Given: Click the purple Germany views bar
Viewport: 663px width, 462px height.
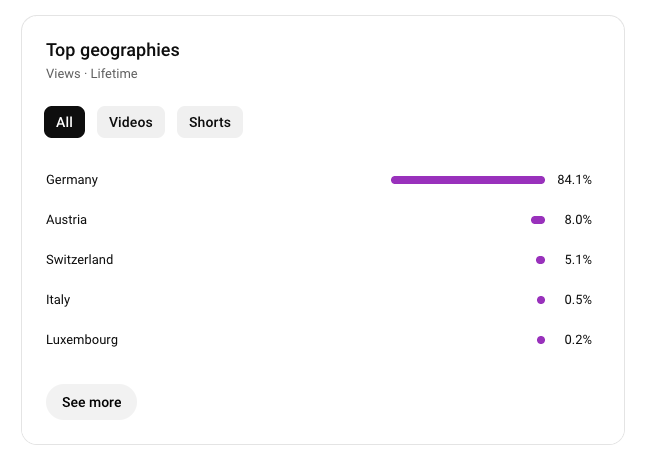Looking at the screenshot, I should 468,180.
